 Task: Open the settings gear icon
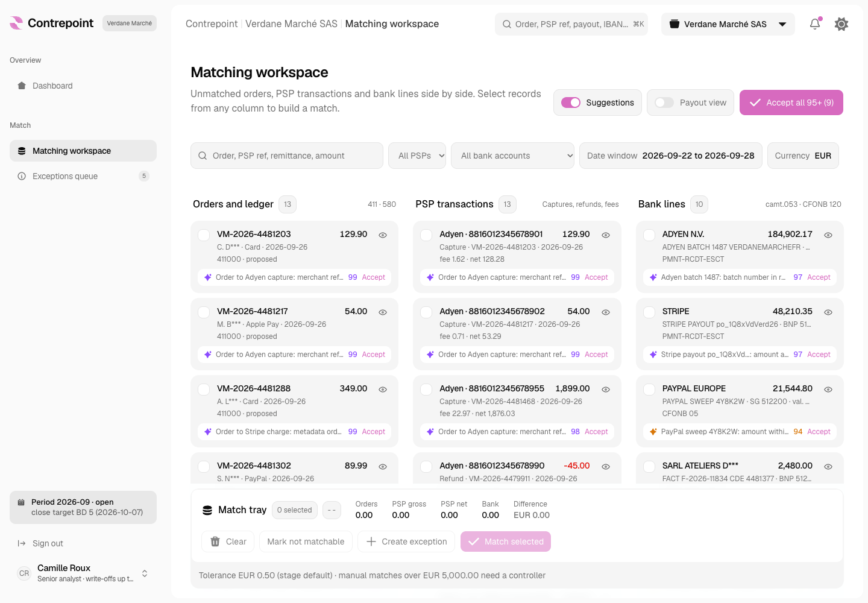pos(841,24)
